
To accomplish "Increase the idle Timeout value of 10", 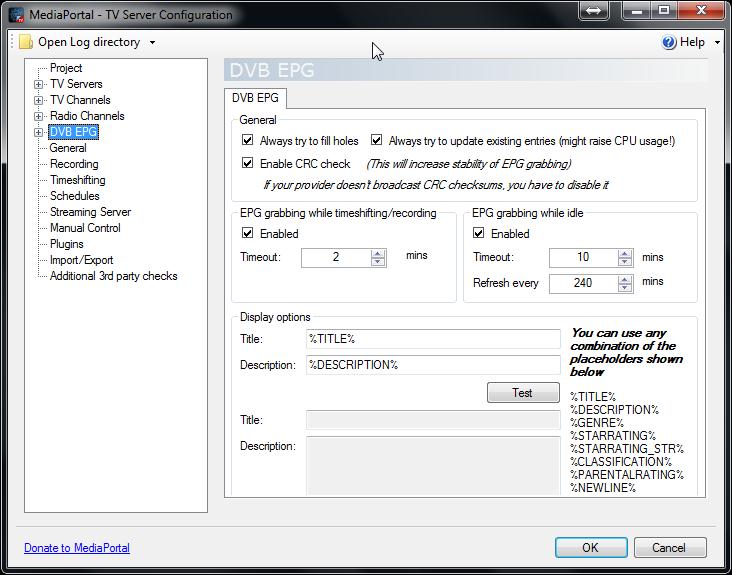I will click(x=625, y=253).
